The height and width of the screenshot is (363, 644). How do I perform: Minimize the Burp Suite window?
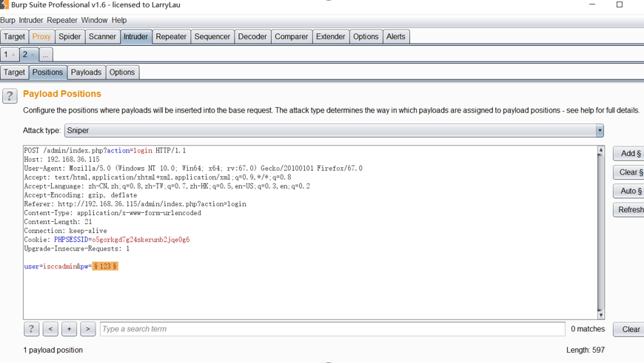click(x=592, y=4)
